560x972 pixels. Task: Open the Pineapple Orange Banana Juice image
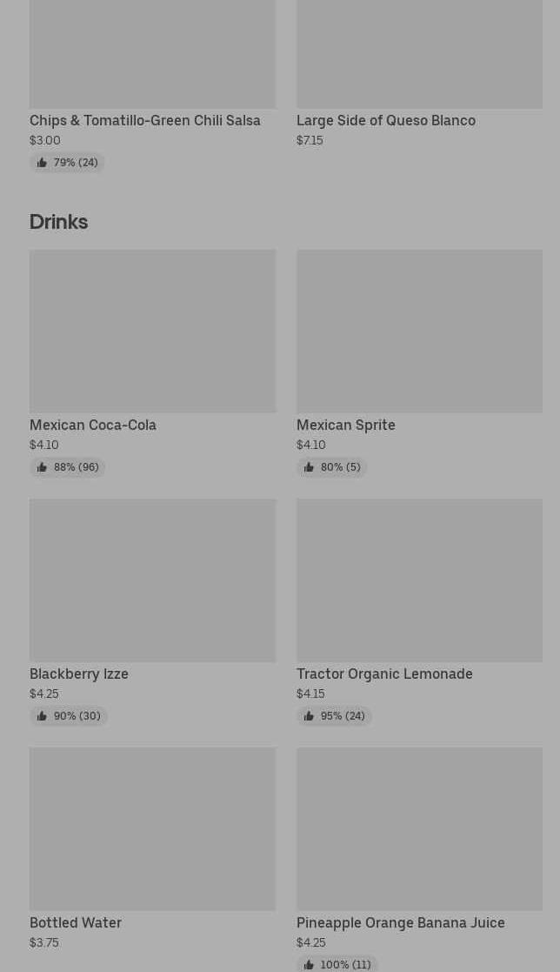pyautogui.click(x=419, y=828)
